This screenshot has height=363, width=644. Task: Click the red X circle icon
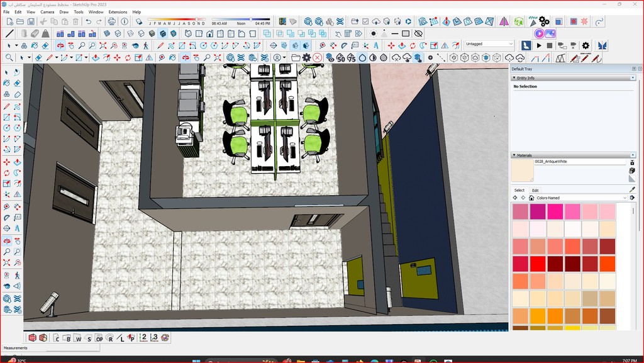(317, 58)
